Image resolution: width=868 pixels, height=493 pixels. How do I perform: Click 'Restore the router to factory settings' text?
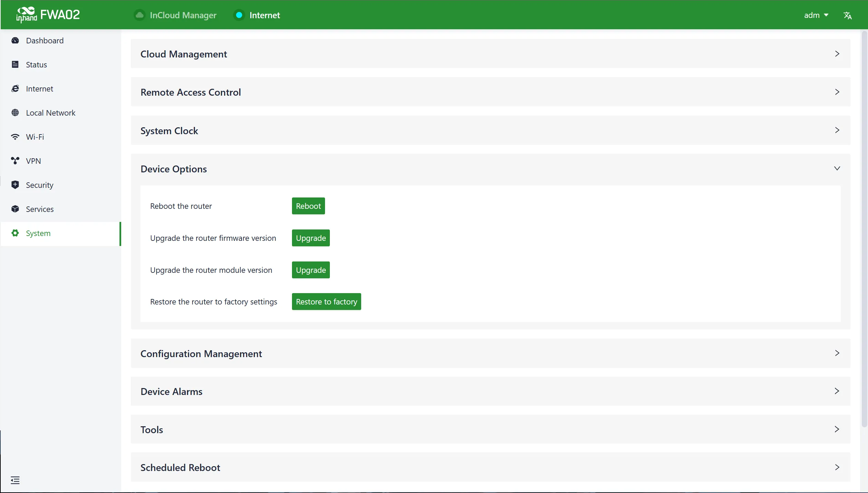[x=213, y=302]
